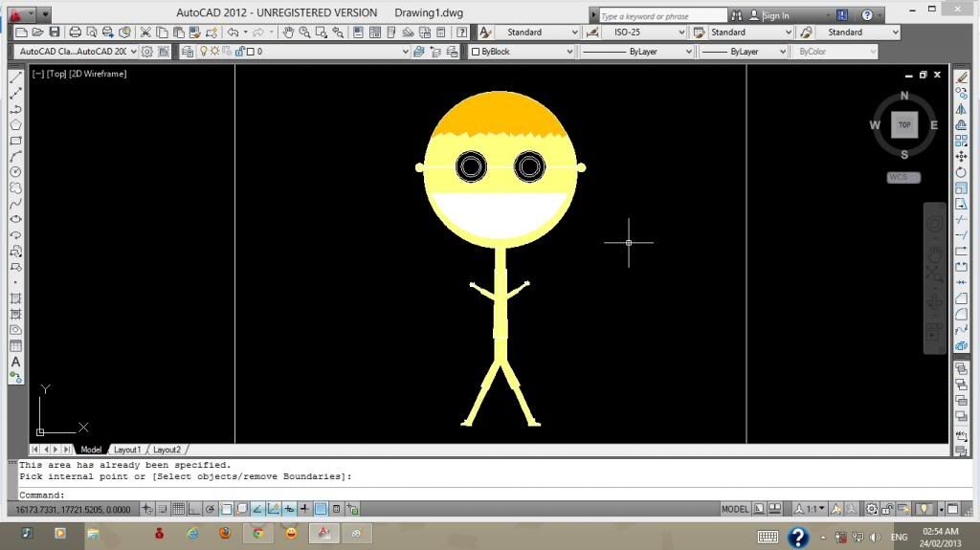Viewport: 980px width, 550px height.
Task: Open the [Top] view controls menu
Action: (x=56, y=74)
